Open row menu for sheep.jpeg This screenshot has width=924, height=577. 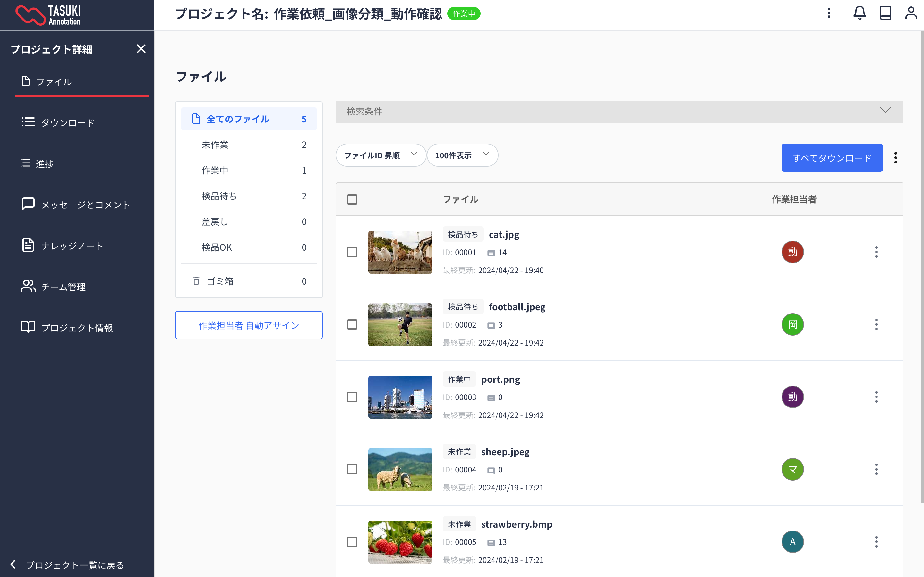(x=876, y=469)
